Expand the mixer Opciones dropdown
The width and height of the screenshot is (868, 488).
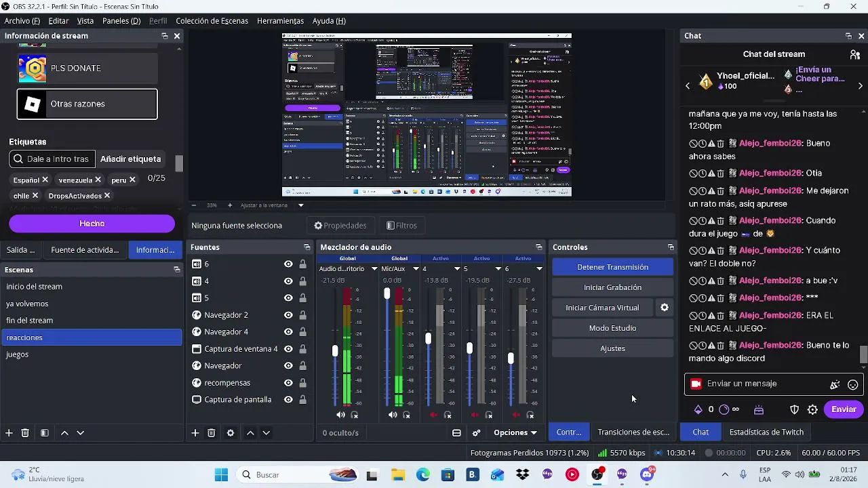coord(515,432)
